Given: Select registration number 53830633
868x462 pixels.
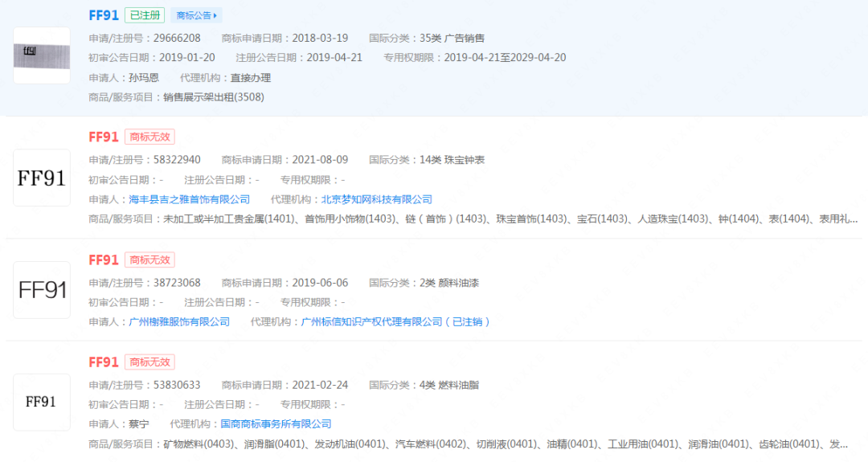Looking at the screenshot, I should [x=177, y=385].
